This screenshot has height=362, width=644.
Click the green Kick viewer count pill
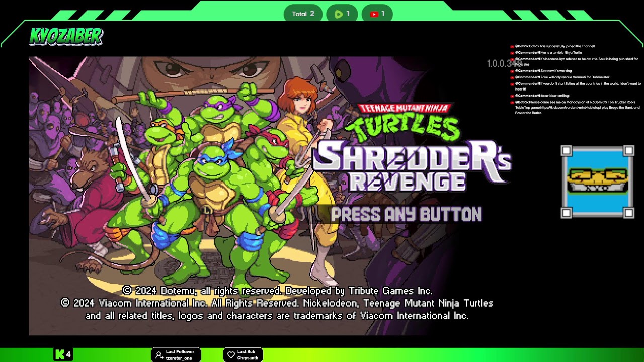pos(342,14)
